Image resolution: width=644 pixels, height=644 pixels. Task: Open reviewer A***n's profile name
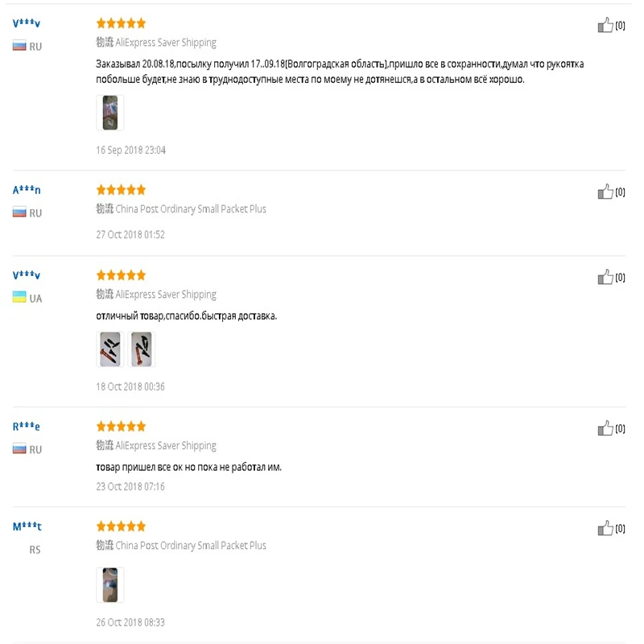tap(27, 191)
